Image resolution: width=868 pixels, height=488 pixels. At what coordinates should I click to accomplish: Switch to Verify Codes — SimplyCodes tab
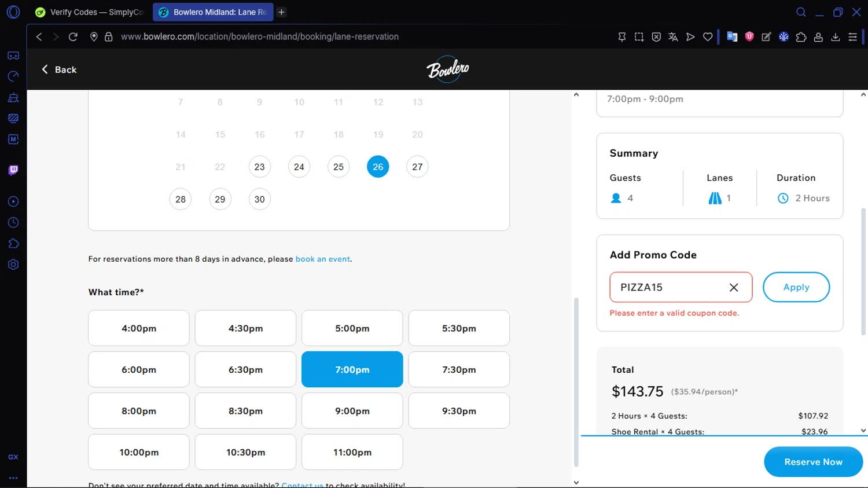tap(90, 12)
